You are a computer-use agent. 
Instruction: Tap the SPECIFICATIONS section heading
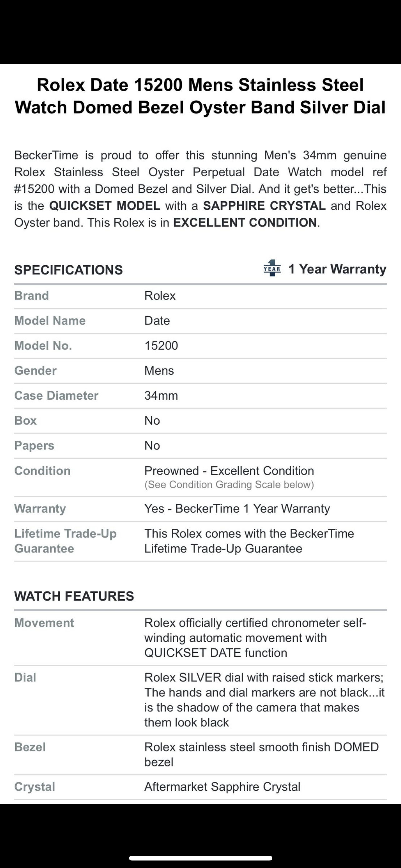[68, 270]
